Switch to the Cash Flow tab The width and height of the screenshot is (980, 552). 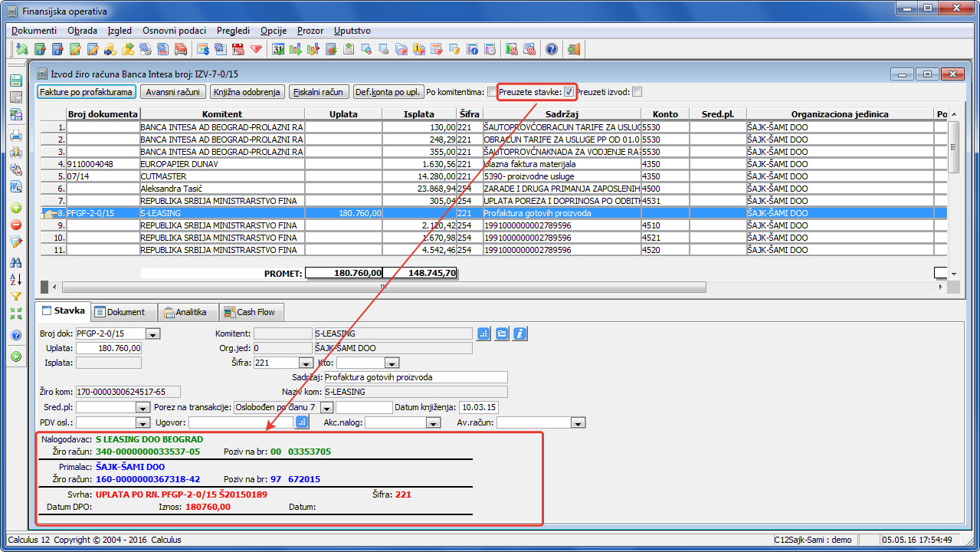pyautogui.click(x=253, y=312)
